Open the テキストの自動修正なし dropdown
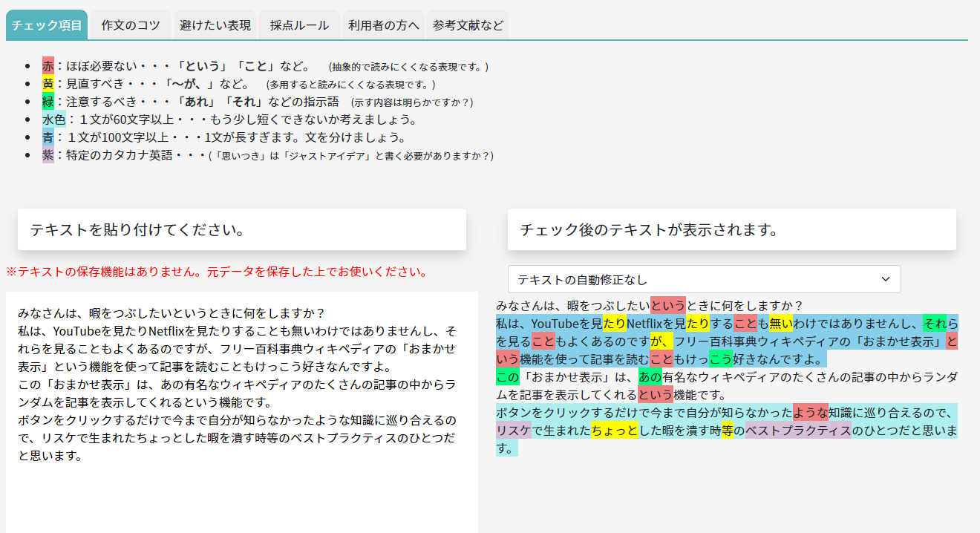980x533 pixels. click(704, 278)
